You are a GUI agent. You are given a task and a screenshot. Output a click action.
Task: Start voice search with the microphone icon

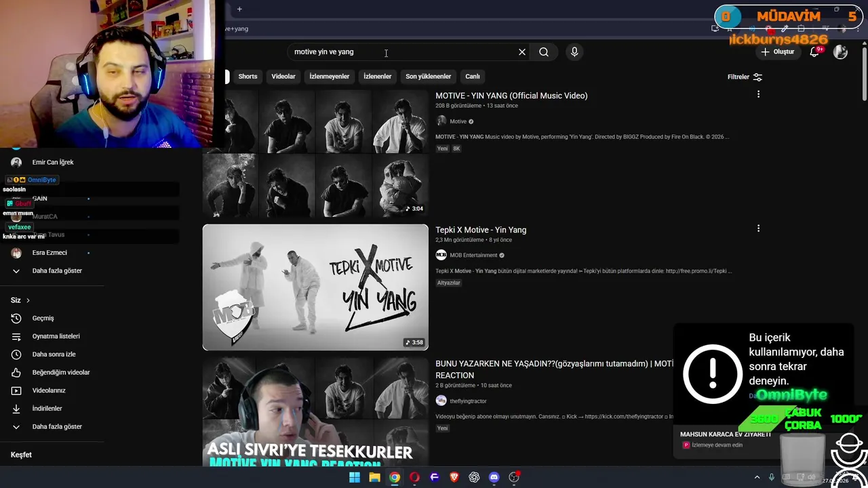(574, 52)
